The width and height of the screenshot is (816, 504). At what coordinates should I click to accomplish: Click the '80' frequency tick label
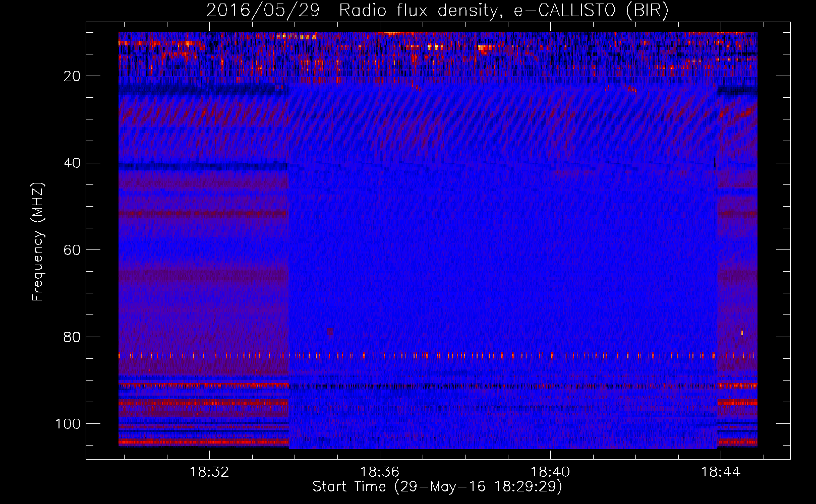72,337
